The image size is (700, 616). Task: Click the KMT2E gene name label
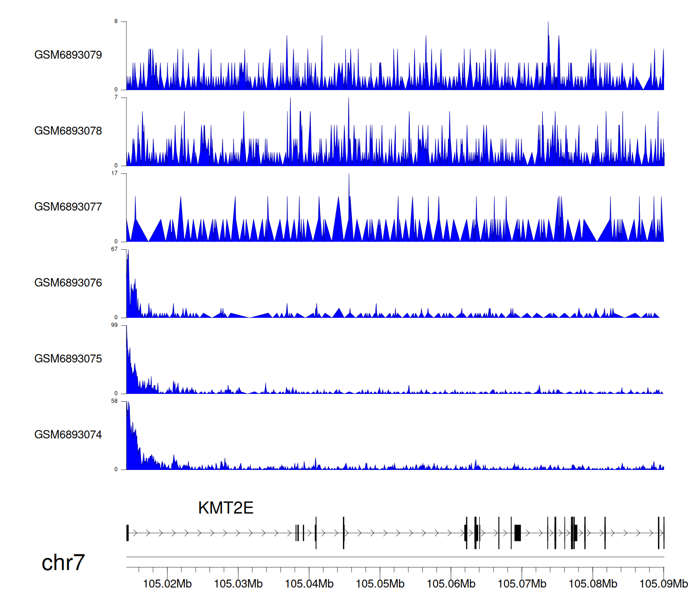click(226, 508)
